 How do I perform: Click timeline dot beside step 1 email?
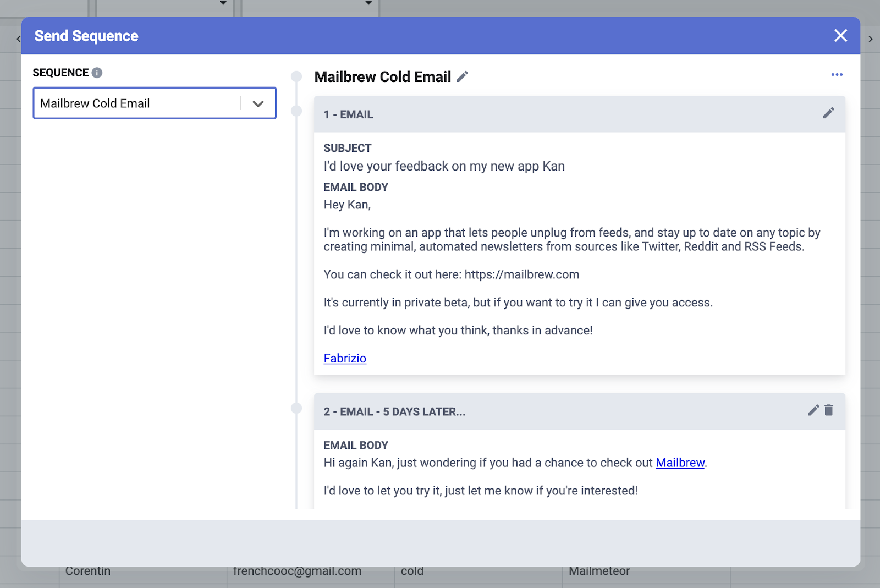pyautogui.click(x=296, y=111)
